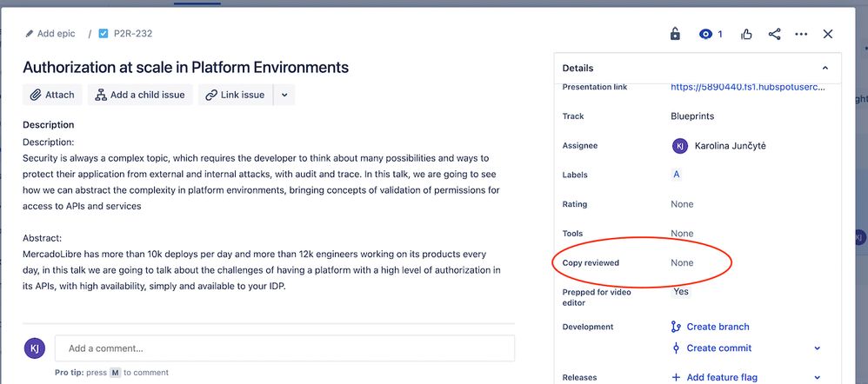Viewport: 868px width, 384px height.
Task: Click the task type checkbox icon beside P2R-232
Action: 103,34
